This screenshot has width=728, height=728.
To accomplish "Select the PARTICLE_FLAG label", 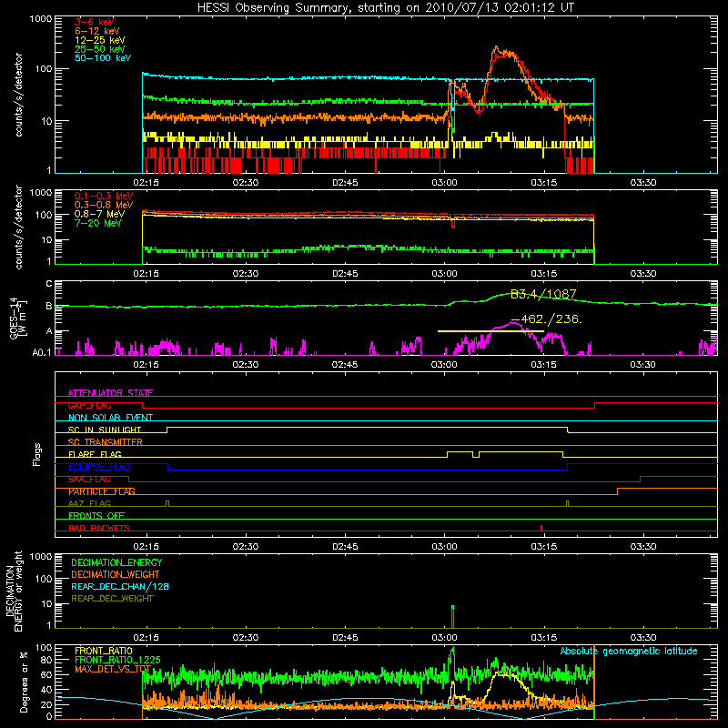I will (102, 491).
